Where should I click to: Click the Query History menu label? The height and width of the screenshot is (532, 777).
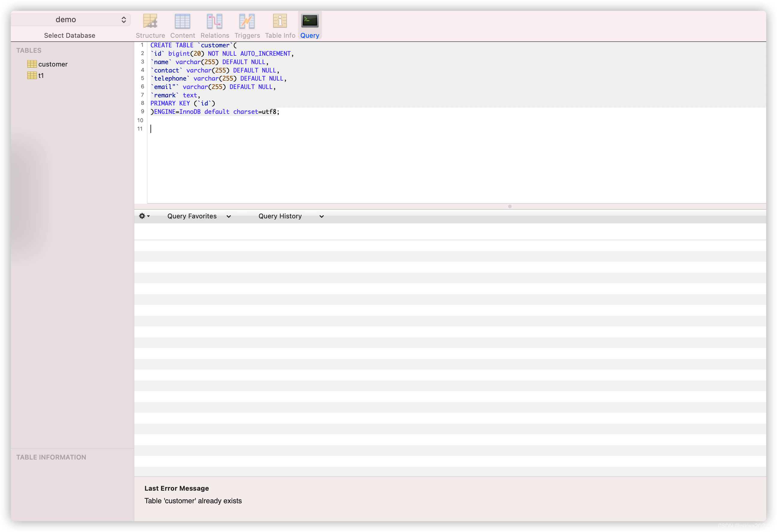280,216
